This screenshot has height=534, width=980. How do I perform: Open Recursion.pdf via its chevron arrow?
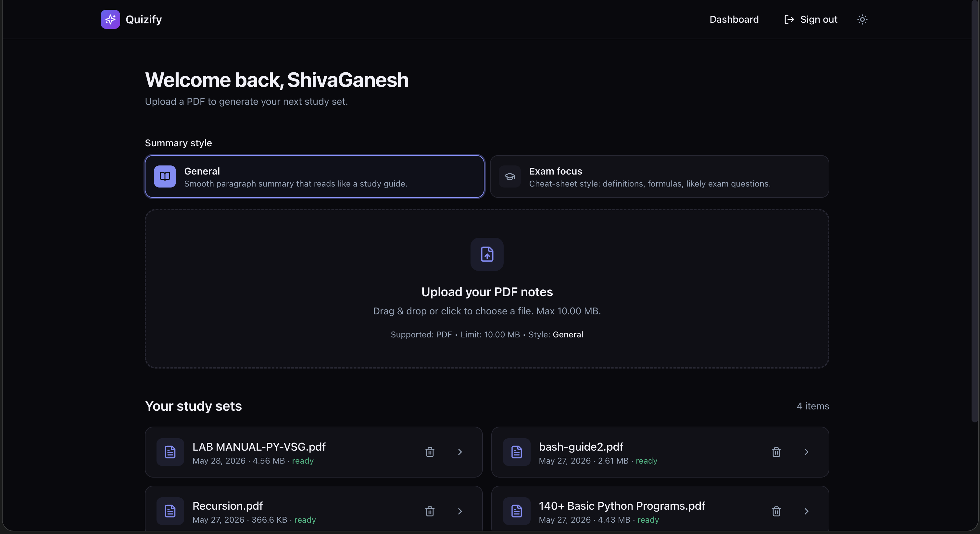pos(460,511)
